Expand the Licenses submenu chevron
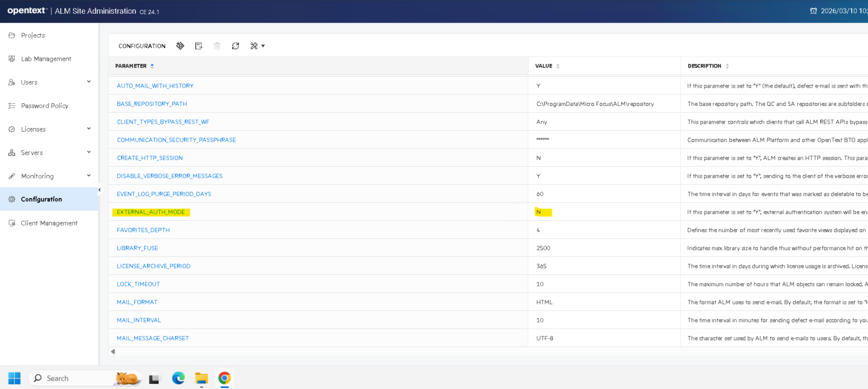Image resolution: width=868 pixels, height=389 pixels. [89, 128]
